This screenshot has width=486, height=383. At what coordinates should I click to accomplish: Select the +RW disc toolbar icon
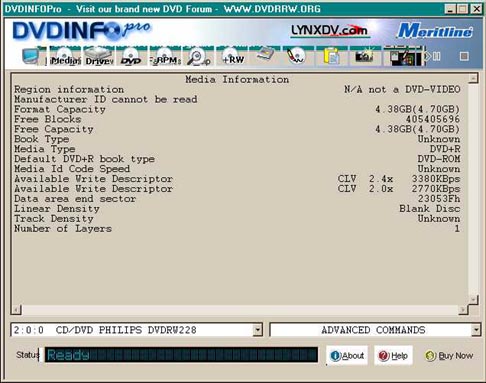click(x=232, y=56)
